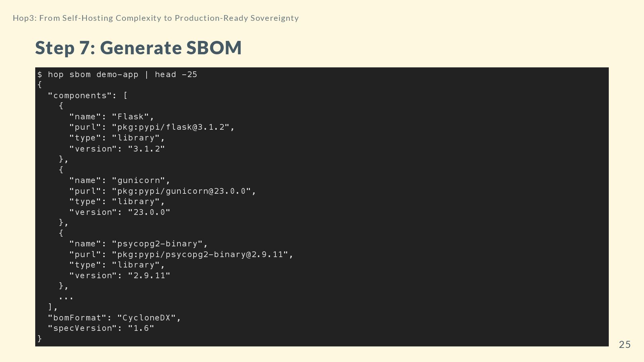Click the ellipsis line in the JSON

[x=66, y=297]
